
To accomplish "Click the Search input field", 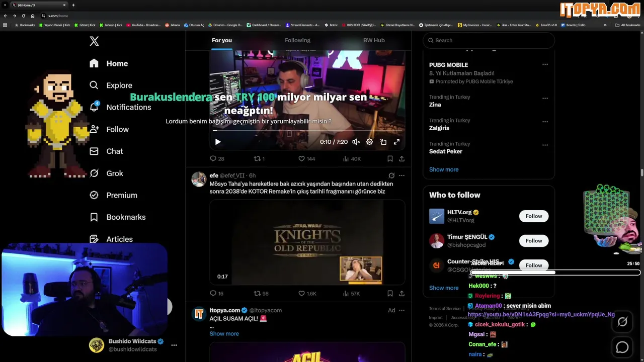I will 489,40.
